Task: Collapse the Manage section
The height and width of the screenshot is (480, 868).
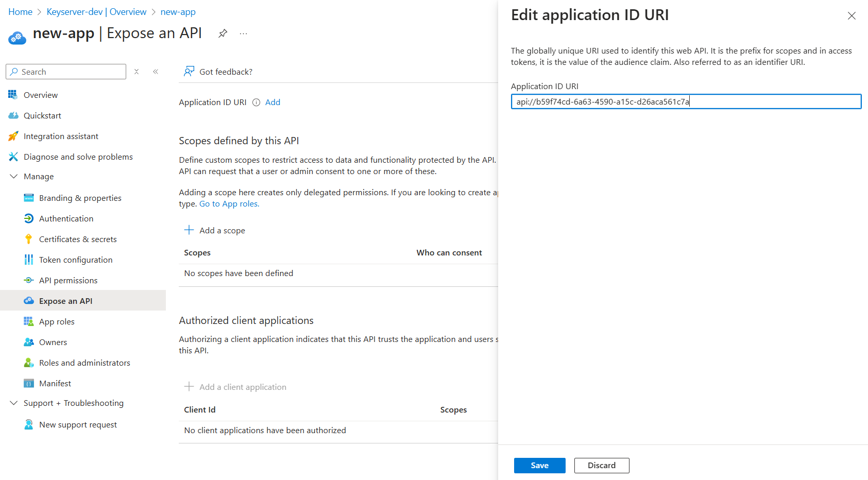Action: [14, 177]
